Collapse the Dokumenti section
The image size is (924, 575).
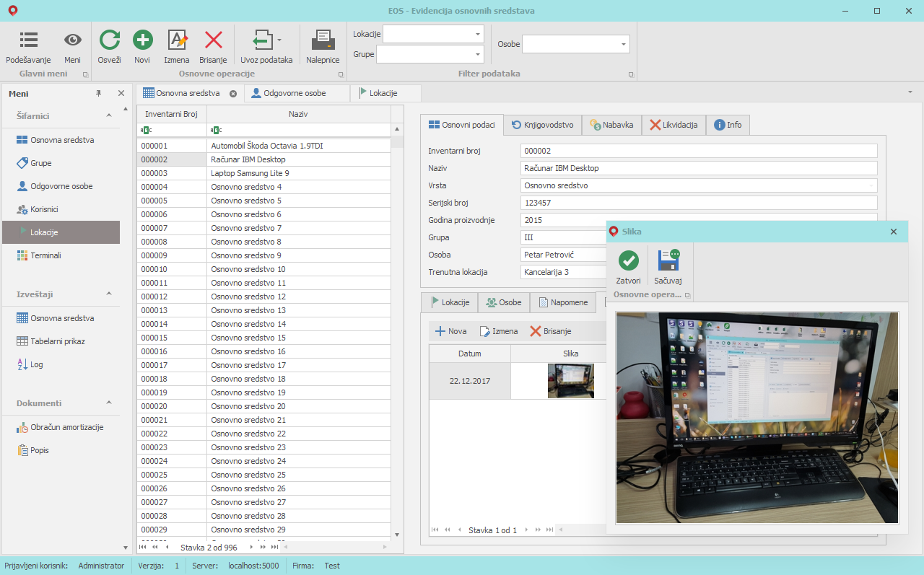coord(109,403)
